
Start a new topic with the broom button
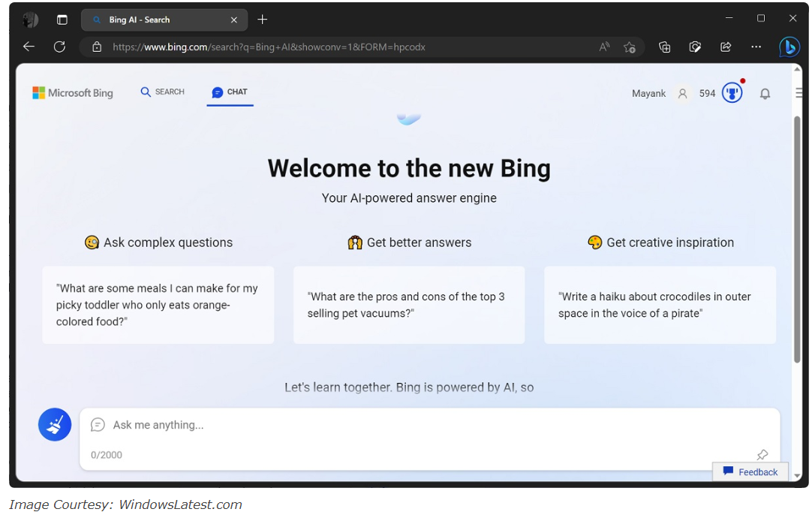pos(55,425)
